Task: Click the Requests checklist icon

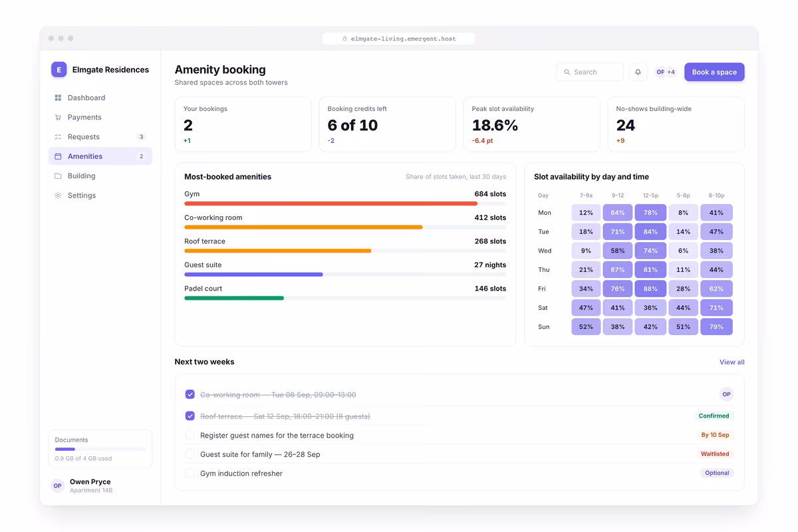Action: 58,137
